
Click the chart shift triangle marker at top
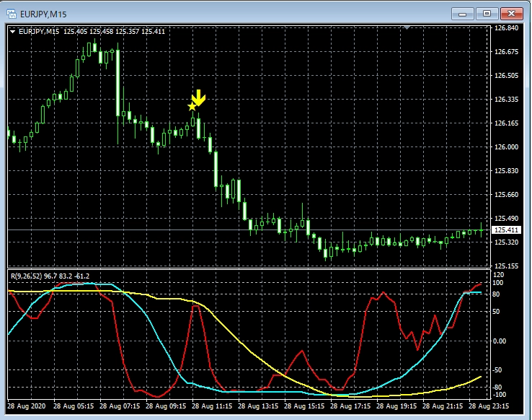click(408, 27)
